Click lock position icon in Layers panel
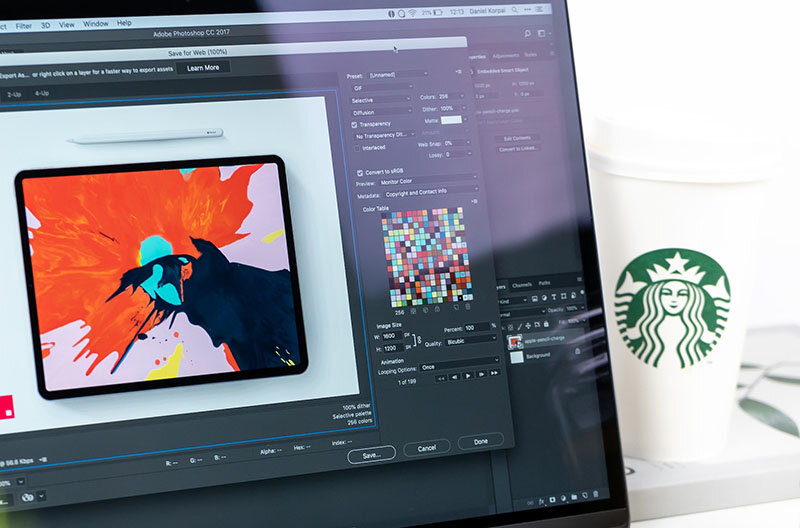The image size is (800, 528). click(x=528, y=325)
